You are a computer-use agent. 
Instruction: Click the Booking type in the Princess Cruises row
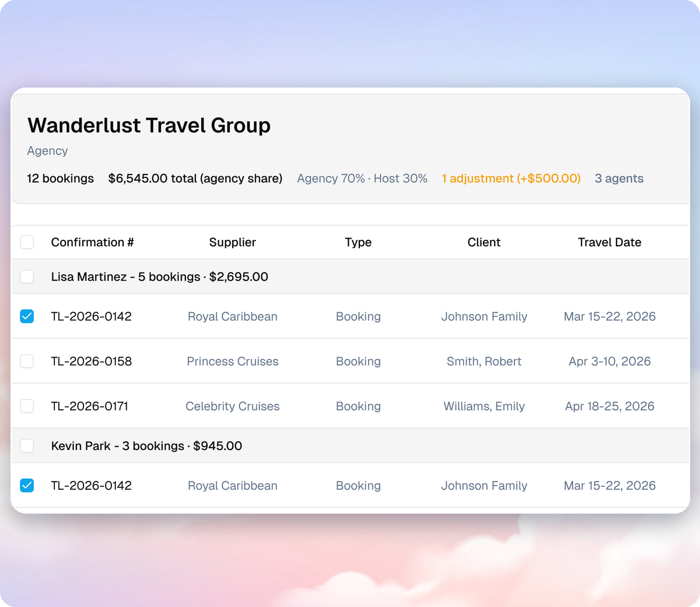point(358,361)
